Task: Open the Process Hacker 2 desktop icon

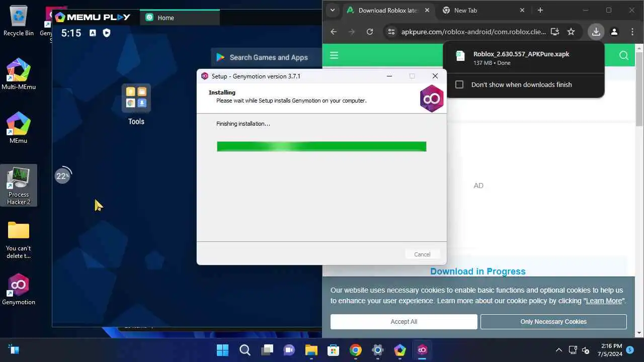Action: (19, 185)
